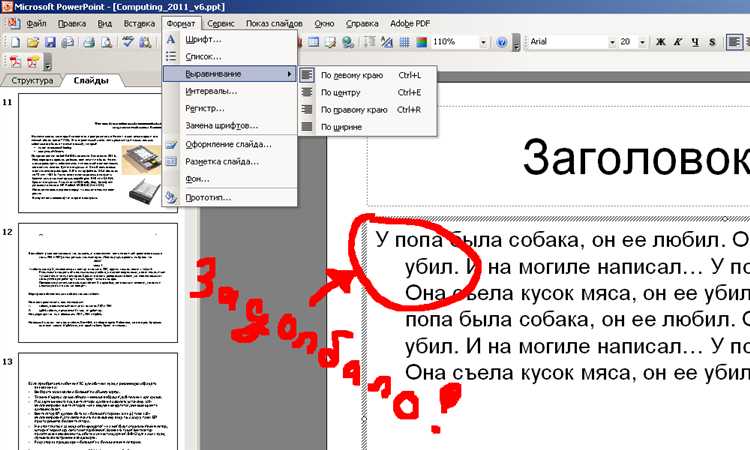Screen dimensions: 750x450
Task: Print using the printer icon
Action: [89, 42]
